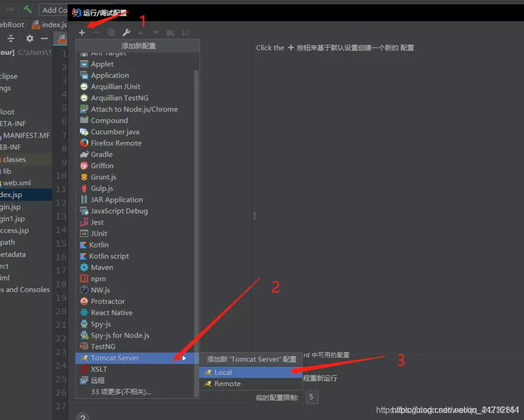Choose Local Tomcat Server
Screen dimensions: 524x420
(250, 372)
